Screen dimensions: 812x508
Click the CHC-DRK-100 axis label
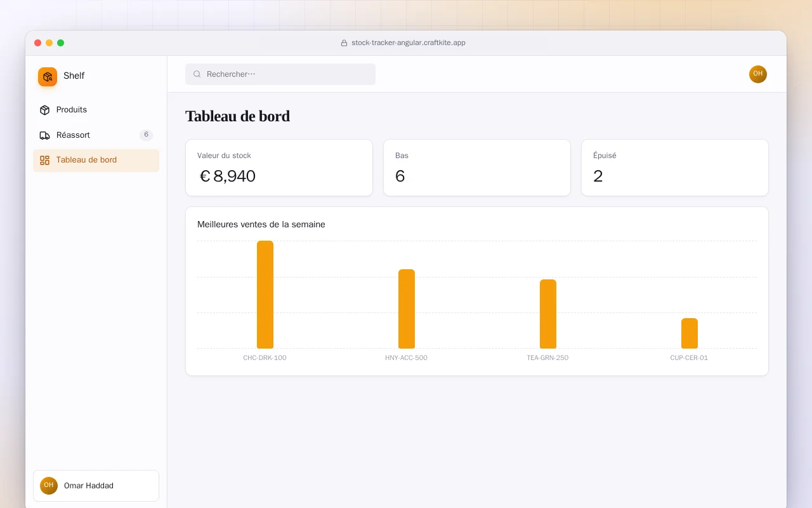point(265,358)
